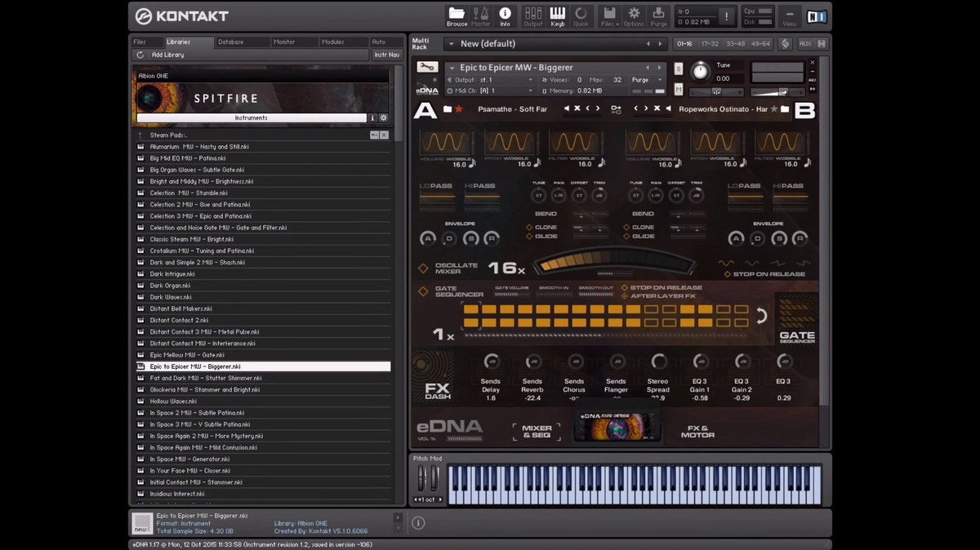Viewport: 980px width, 550px height.
Task: Click the library refresh icon beside Add Library
Action: 140,55
